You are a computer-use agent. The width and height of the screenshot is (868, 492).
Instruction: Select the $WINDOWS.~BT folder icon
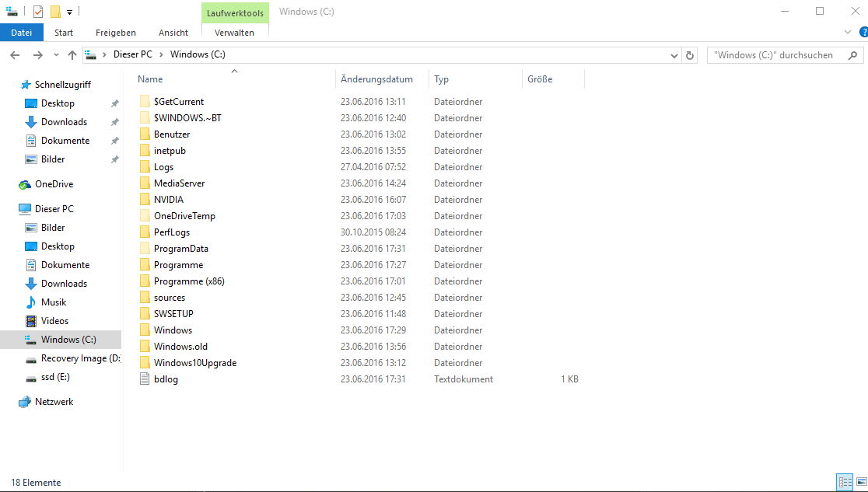coord(145,118)
